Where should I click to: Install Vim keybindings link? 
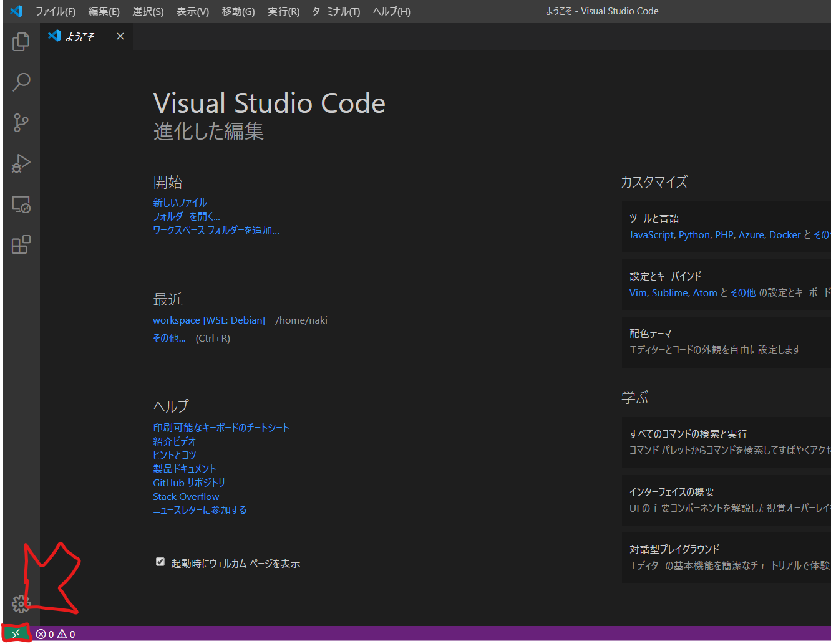[x=638, y=293]
